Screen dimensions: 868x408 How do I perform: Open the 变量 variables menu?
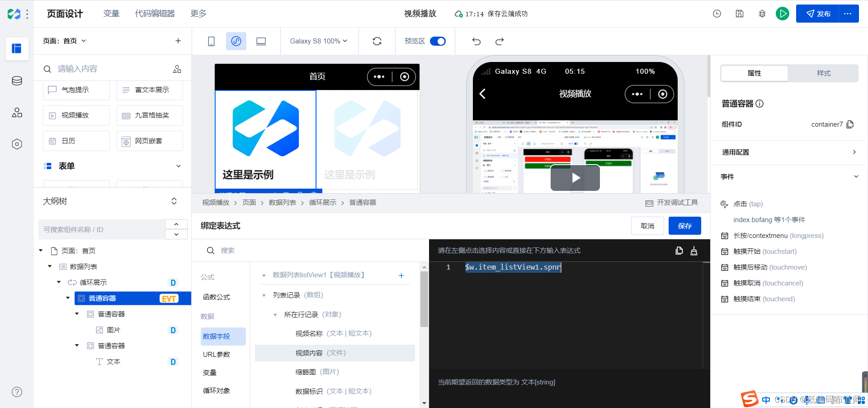click(111, 14)
